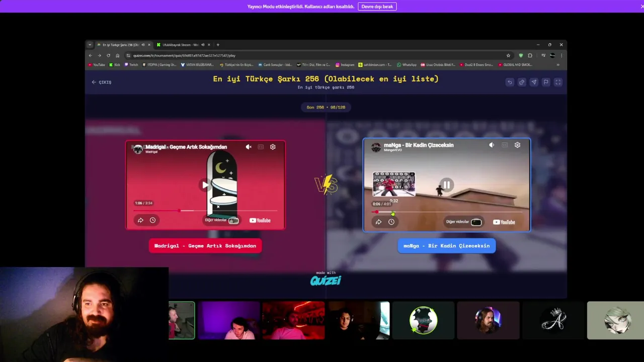Bookmark this page with star icon
Screen dimensions: 644x362
(508, 55)
